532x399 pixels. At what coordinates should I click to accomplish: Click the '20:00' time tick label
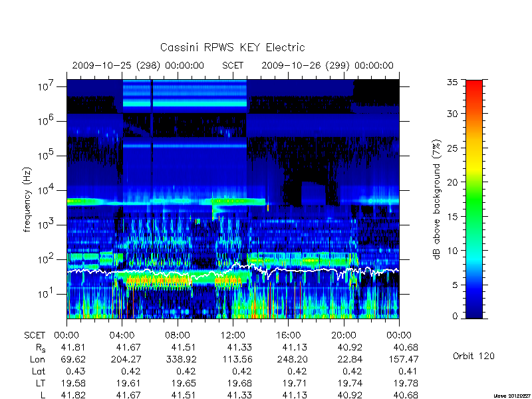click(343, 335)
